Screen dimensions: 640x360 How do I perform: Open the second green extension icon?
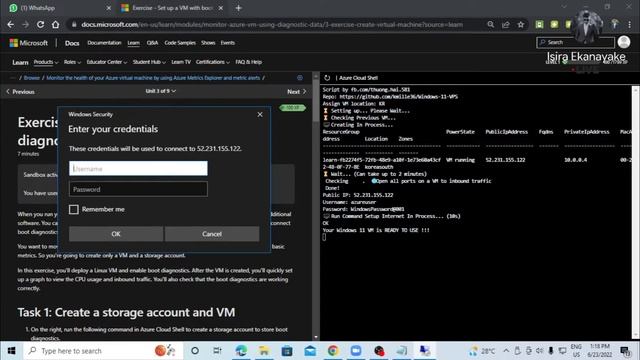pyautogui.click(x=554, y=24)
